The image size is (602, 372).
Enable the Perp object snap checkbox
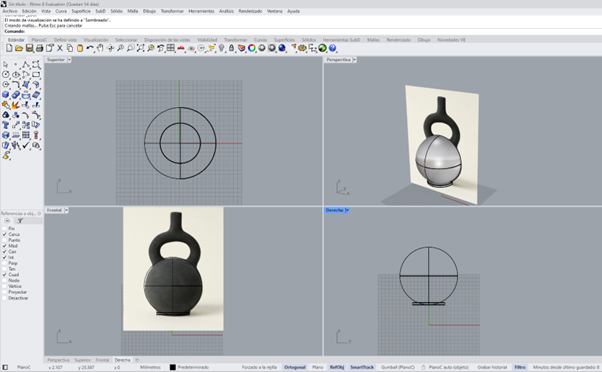pos(5,263)
